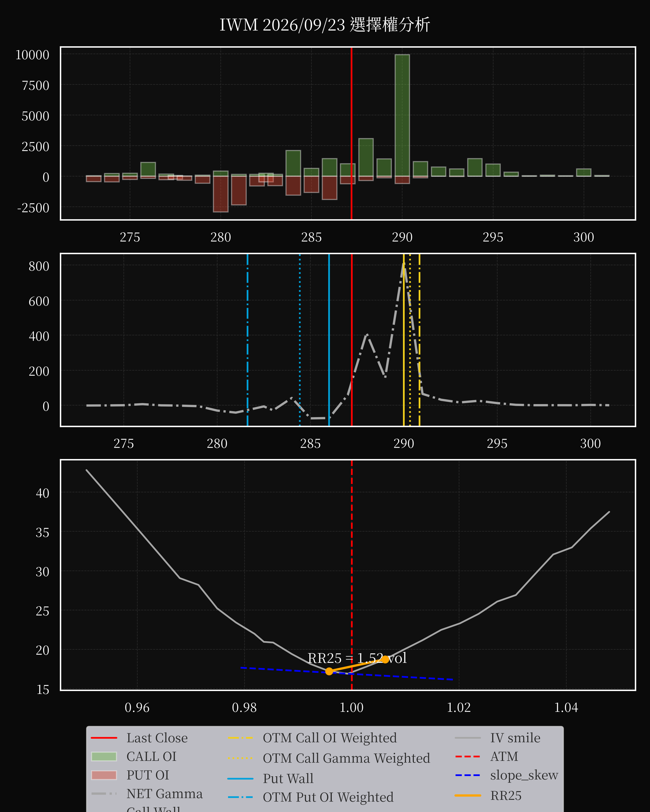
Task: Click the 1.00 moneyness axis label
Action: (352, 708)
